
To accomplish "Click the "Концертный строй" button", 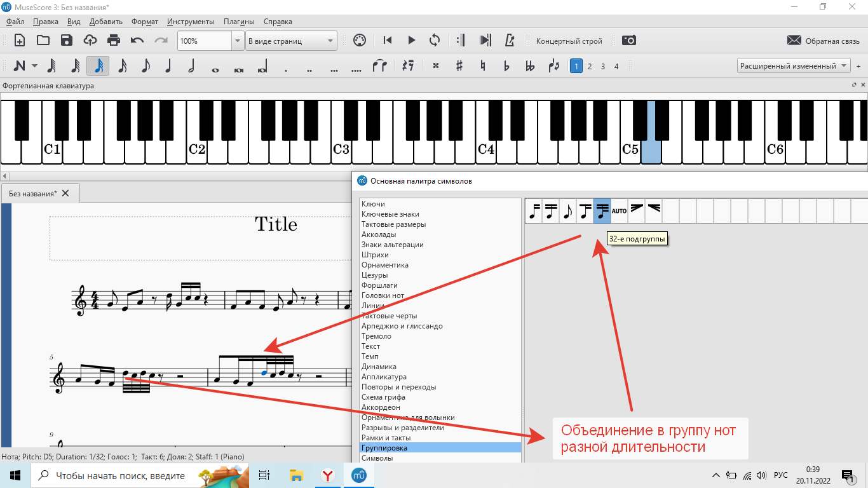I will coord(569,41).
